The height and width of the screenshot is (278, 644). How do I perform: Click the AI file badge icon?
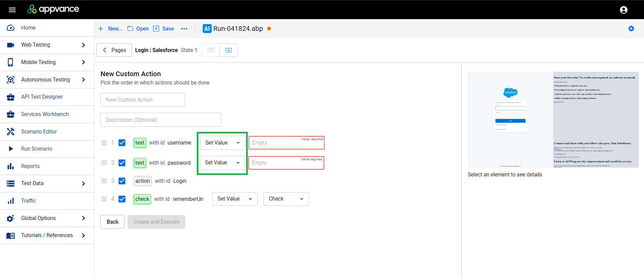tap(207, 29)
